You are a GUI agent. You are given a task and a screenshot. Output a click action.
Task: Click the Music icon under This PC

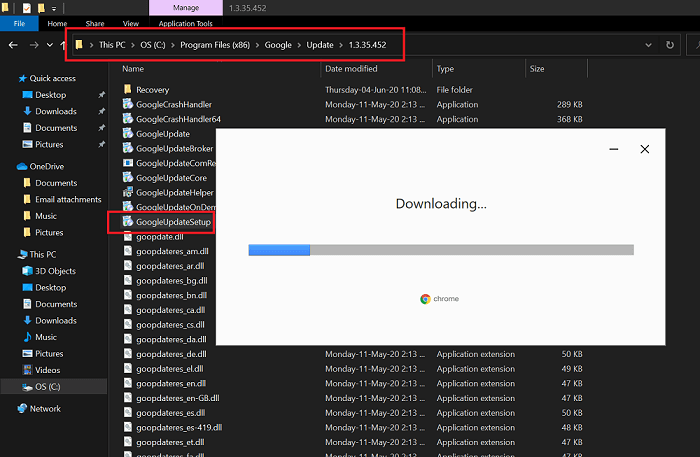[x=27, y=337]
